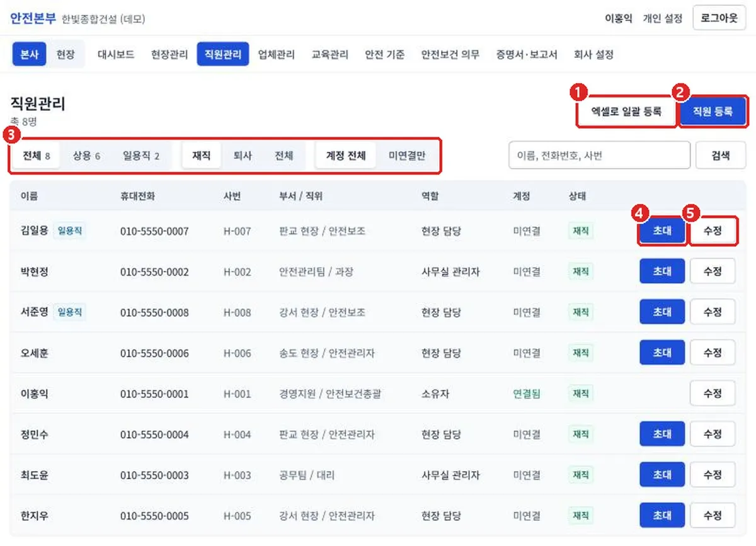Viewport: 756px width, 546px height.
Task: Open 수정 for 박현정
Action: [x=713, y=271]
